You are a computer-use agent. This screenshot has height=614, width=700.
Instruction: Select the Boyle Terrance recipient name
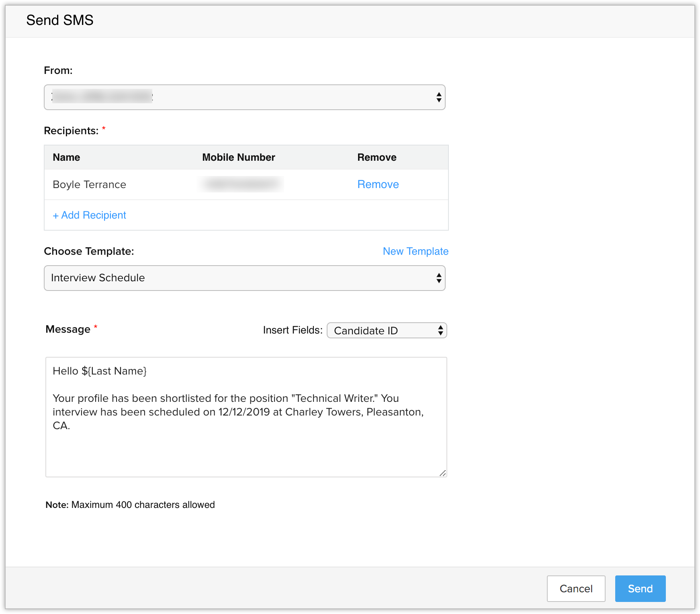[x=89, y=185]
